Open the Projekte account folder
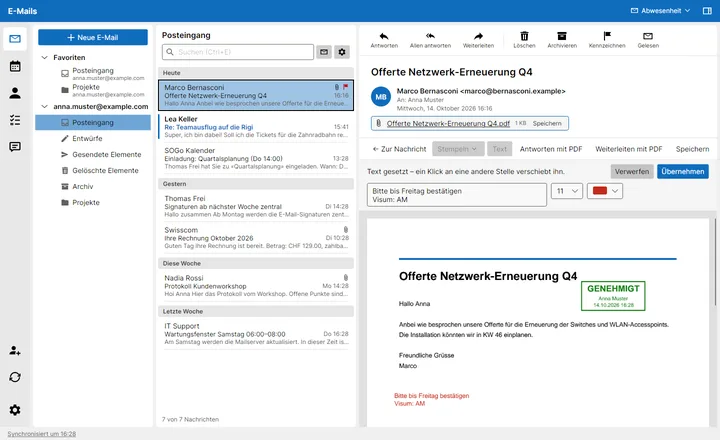 (93, 203)
